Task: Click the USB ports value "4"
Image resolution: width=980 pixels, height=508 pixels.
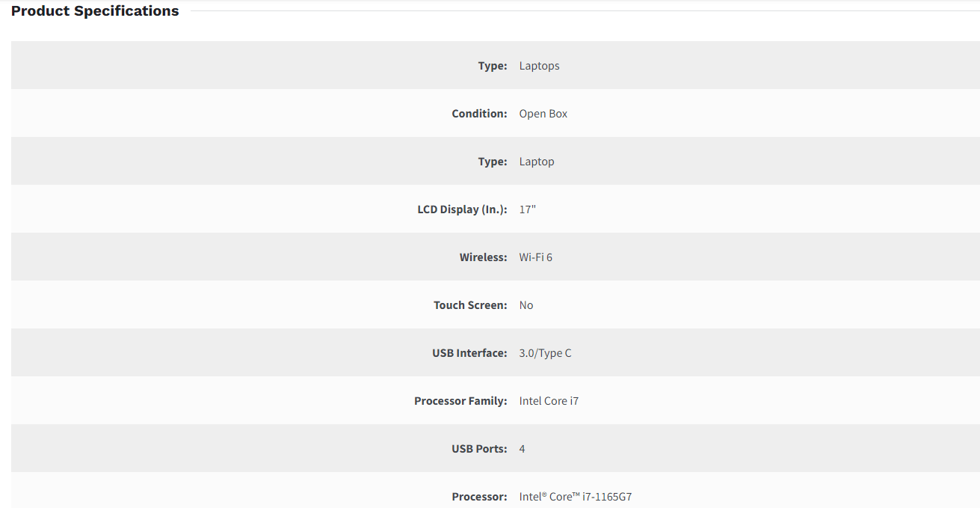Action: 523,449
